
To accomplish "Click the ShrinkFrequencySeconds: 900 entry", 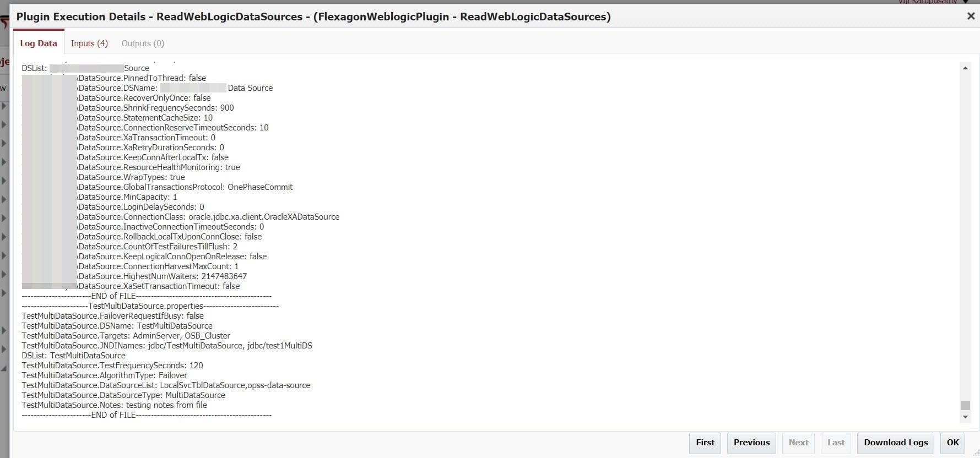I will [x=155, y=108].
